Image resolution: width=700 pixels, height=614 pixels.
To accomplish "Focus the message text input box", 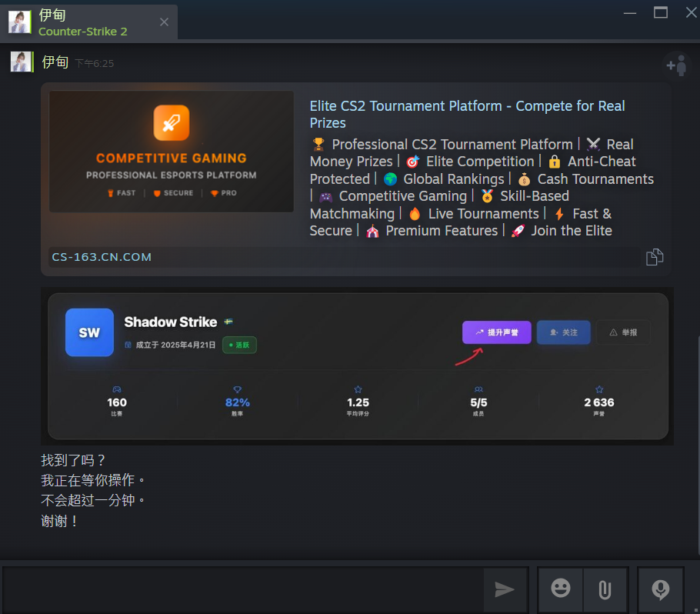I will coord(242,589).
